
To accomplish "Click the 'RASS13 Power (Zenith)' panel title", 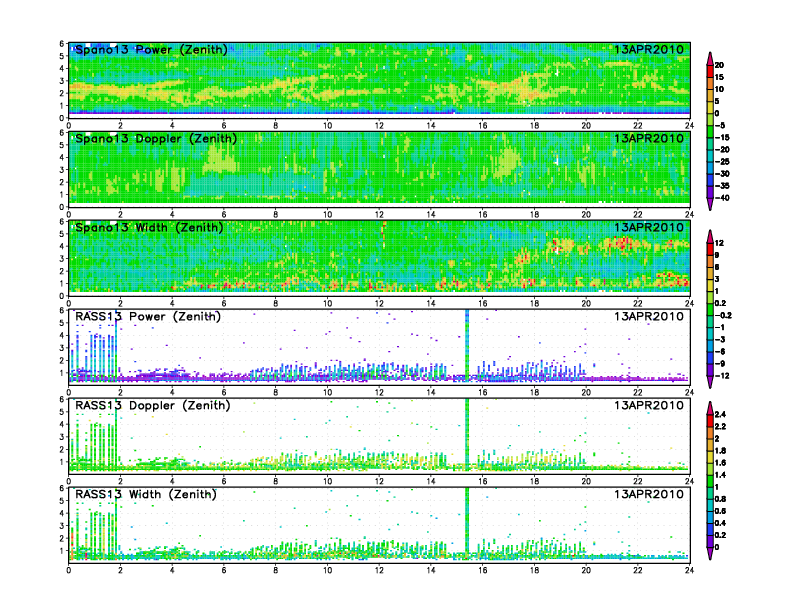I will click(x=148, y=317).
